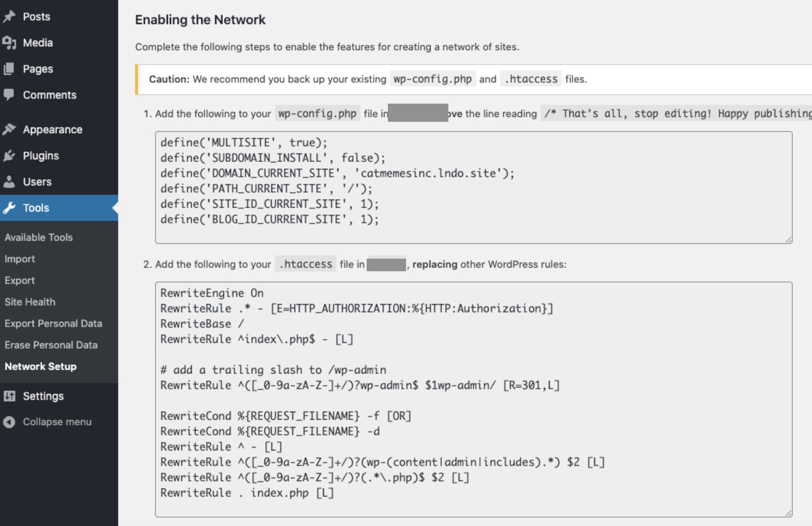Open the Site Health page
Screen dimensions: 812x526
tap(30, 301)
